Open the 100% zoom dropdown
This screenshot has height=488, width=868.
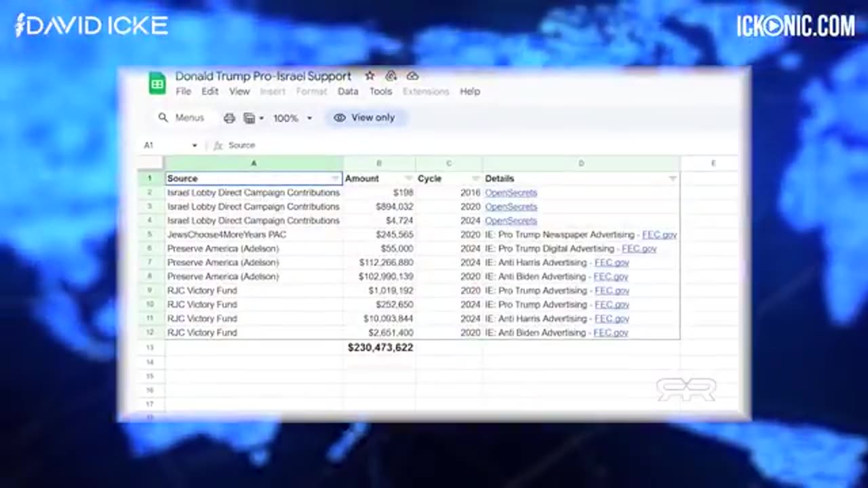click(x=292, y=118)
